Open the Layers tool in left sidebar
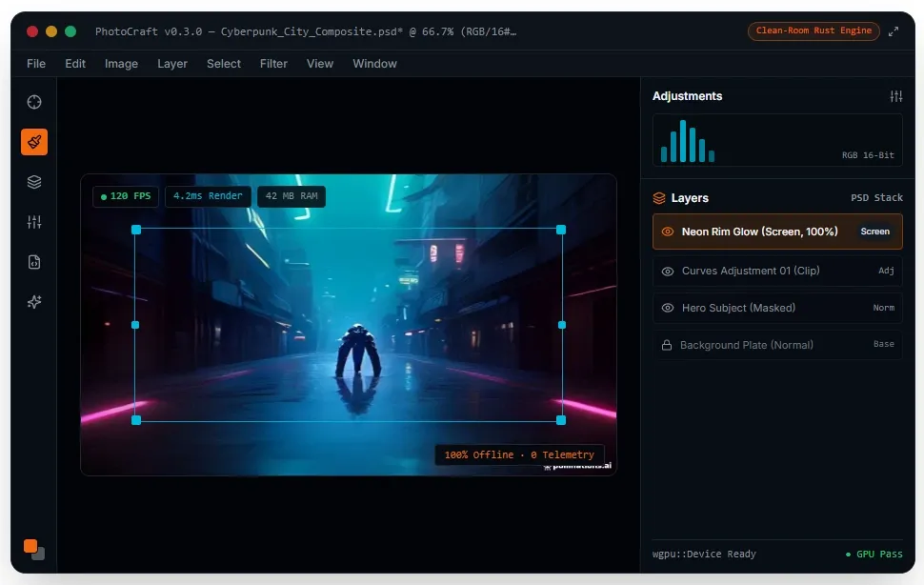Image resolution: width=924 pixels, height=585 pixels. [34, 182]
